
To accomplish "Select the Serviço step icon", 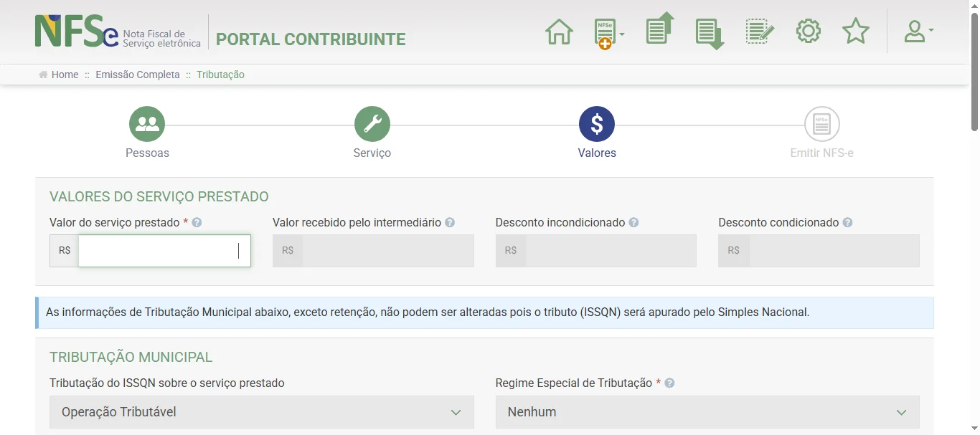I will 372,123.
